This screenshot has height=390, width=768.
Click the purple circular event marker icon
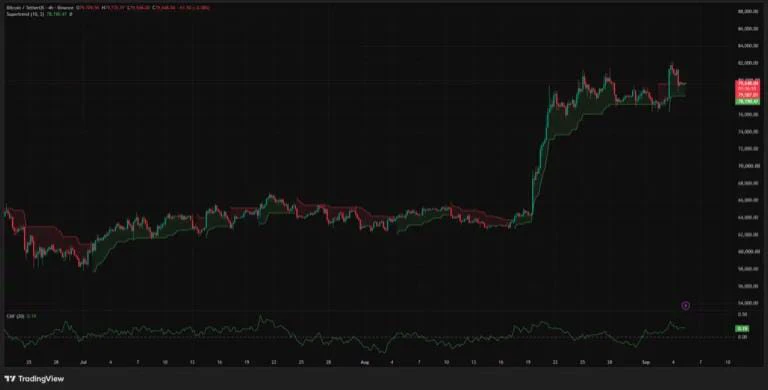[686, 306]
